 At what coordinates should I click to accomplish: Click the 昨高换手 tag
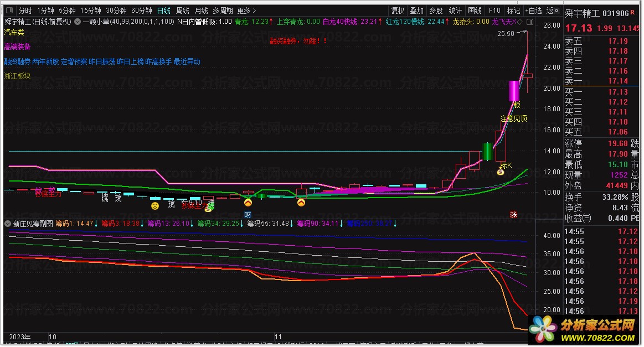[x=158, y=61]
